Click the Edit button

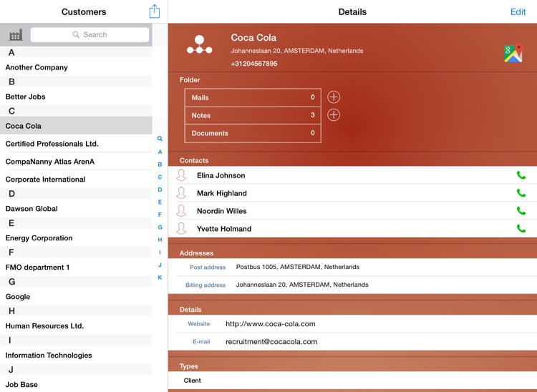coord(518,12)
